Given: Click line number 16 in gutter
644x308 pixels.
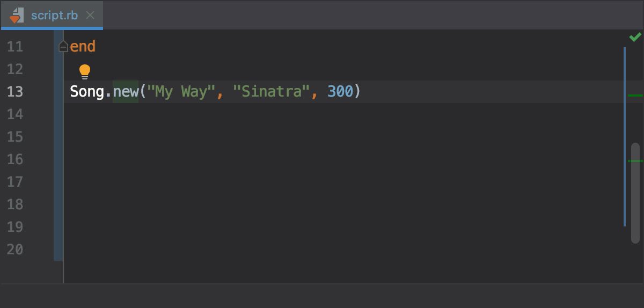Looking at the screenshot, I should [x=15, y=159].
